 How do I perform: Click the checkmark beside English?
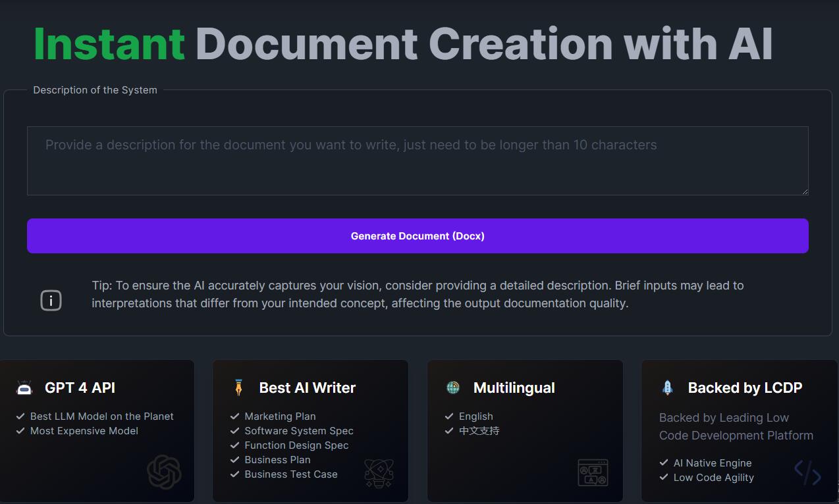pyautogui.click(x=449, y=416)
